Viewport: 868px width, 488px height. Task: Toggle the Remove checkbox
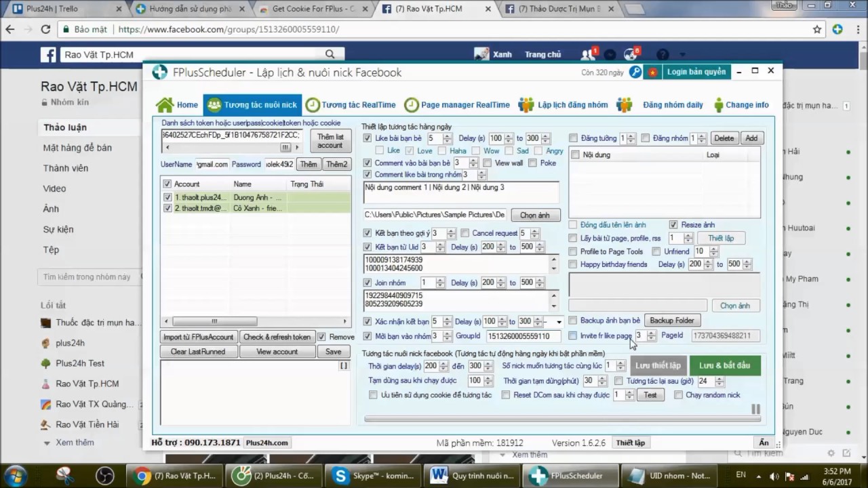[321, 337]
